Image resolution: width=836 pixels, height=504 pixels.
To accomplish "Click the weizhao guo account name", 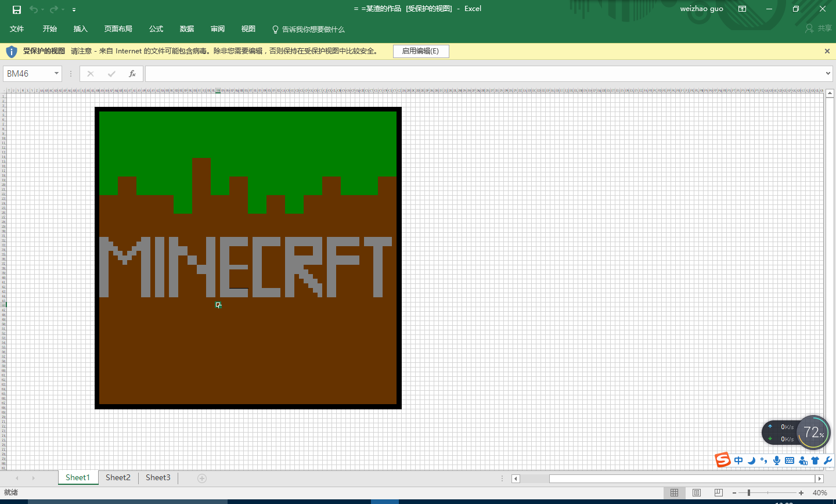I will (x=702, y=9).
